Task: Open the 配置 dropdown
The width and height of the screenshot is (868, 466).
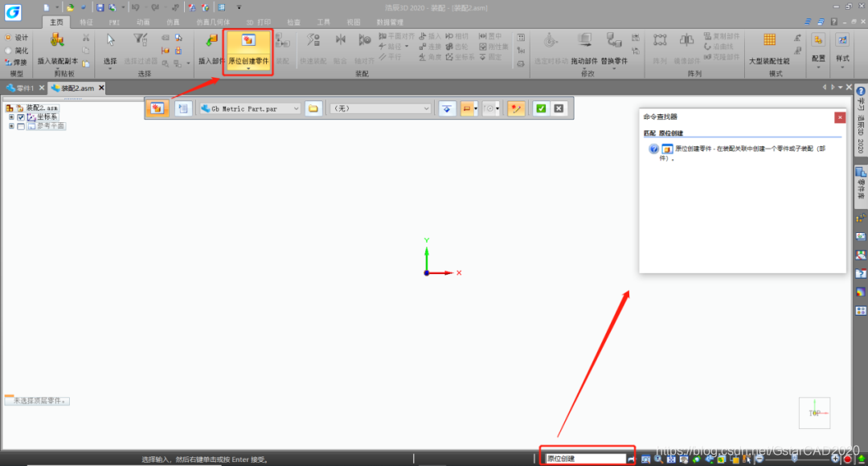Action: pyautogui.click(x=818, y=67)
